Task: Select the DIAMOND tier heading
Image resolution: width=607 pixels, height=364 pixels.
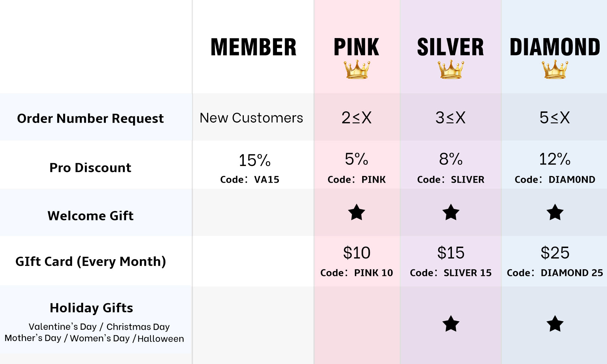Action: point(555,47)
